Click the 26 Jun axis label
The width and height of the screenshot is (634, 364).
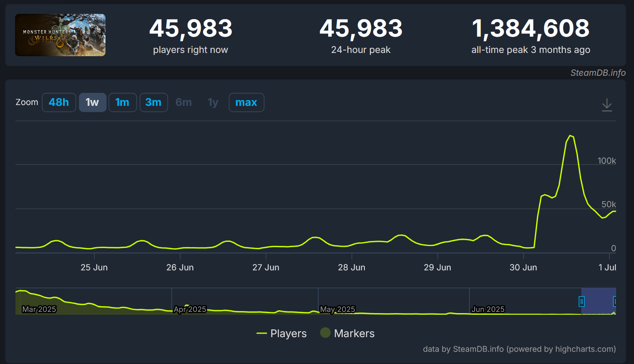tap(180, 268)
